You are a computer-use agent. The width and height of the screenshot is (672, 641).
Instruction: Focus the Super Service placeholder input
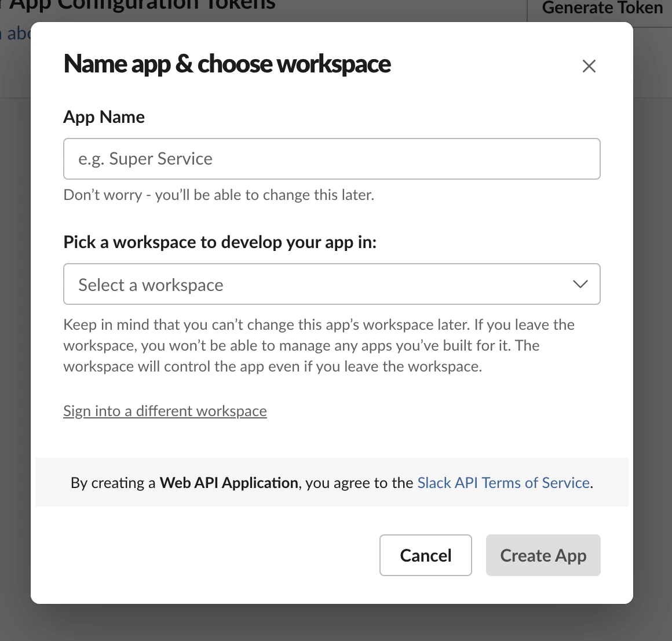click(x=331, y=158)
